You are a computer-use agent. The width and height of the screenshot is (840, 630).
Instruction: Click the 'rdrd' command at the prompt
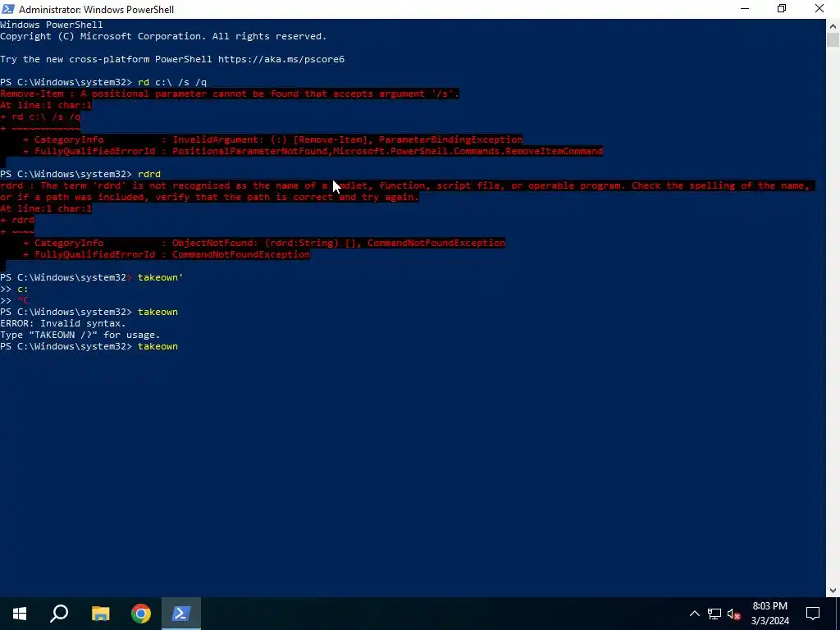149,174
